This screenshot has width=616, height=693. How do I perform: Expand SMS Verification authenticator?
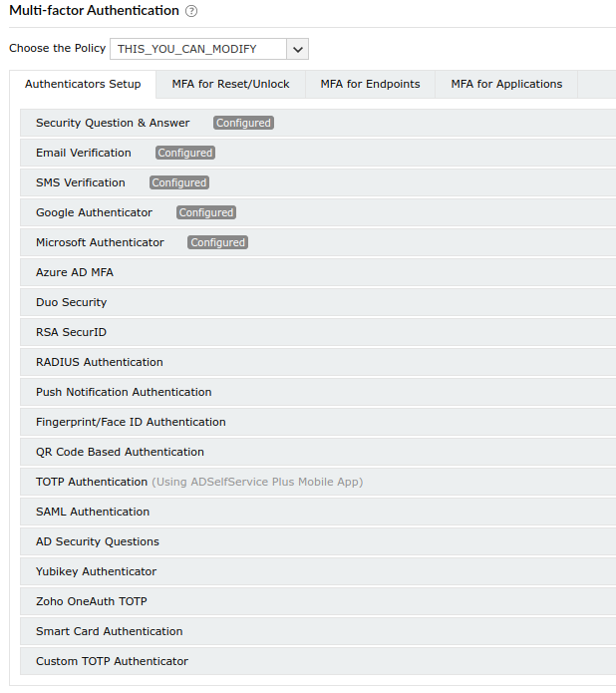pos(81,182)
